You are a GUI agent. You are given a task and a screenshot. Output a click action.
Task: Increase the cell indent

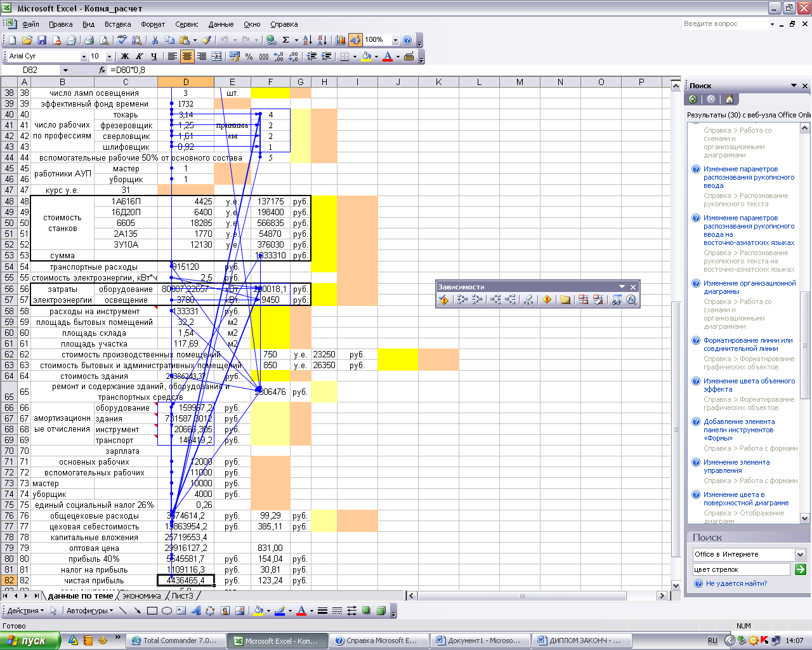pos(327,56)
